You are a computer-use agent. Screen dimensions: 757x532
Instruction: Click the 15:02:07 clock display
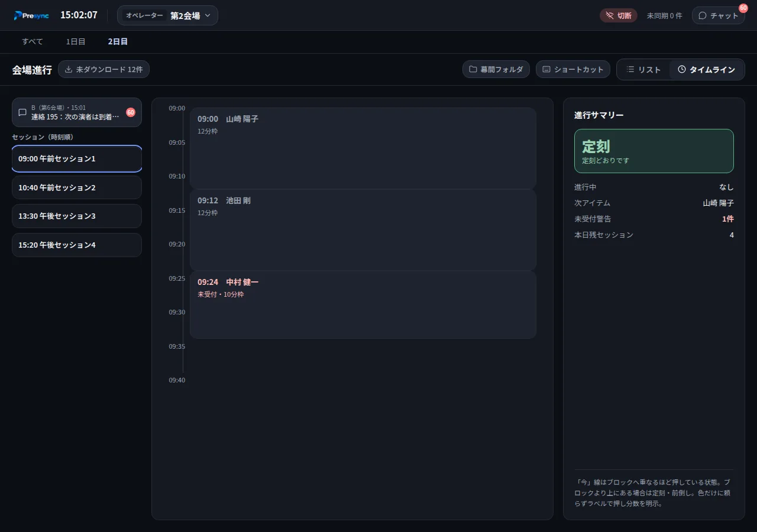point(79,15)
